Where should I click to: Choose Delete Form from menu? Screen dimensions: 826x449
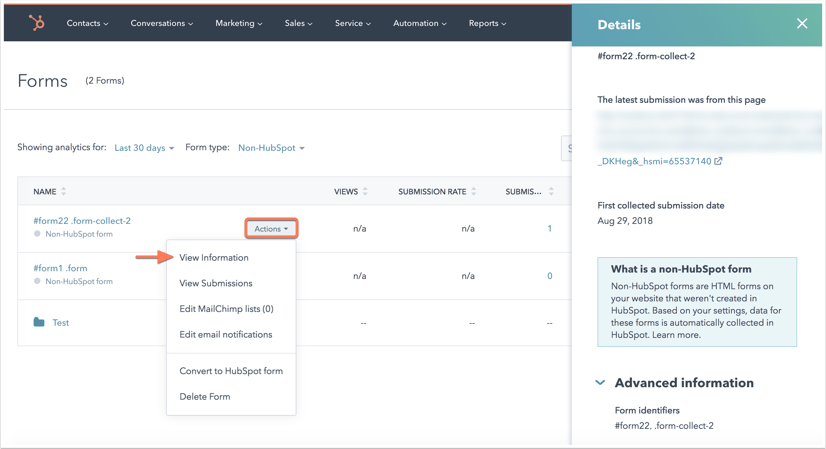(x=205, y=397)
